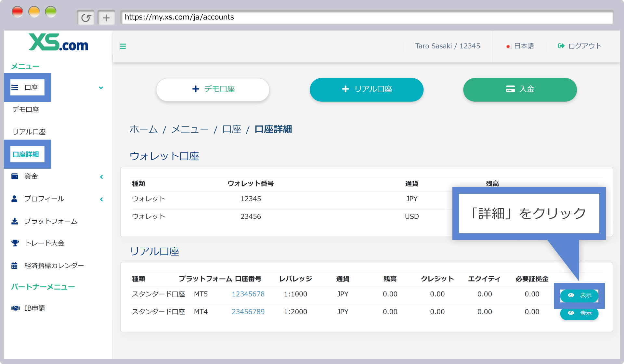Click the logout arrow icon

(561, 46)
